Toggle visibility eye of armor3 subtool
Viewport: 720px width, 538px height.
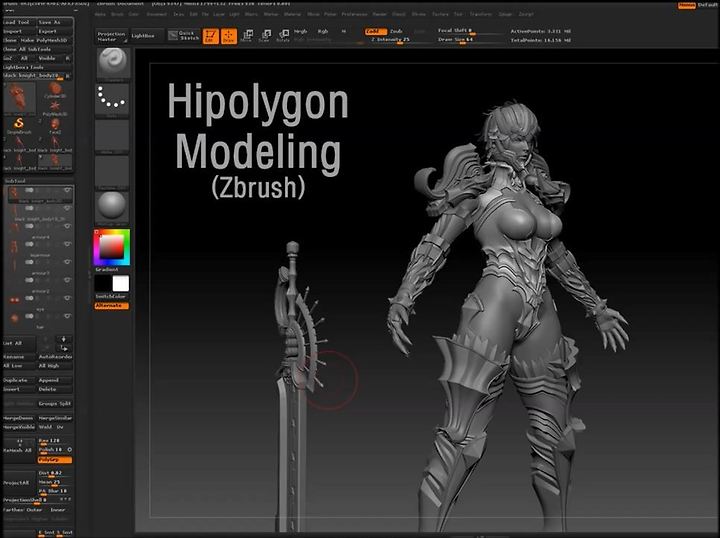point(68,262)
